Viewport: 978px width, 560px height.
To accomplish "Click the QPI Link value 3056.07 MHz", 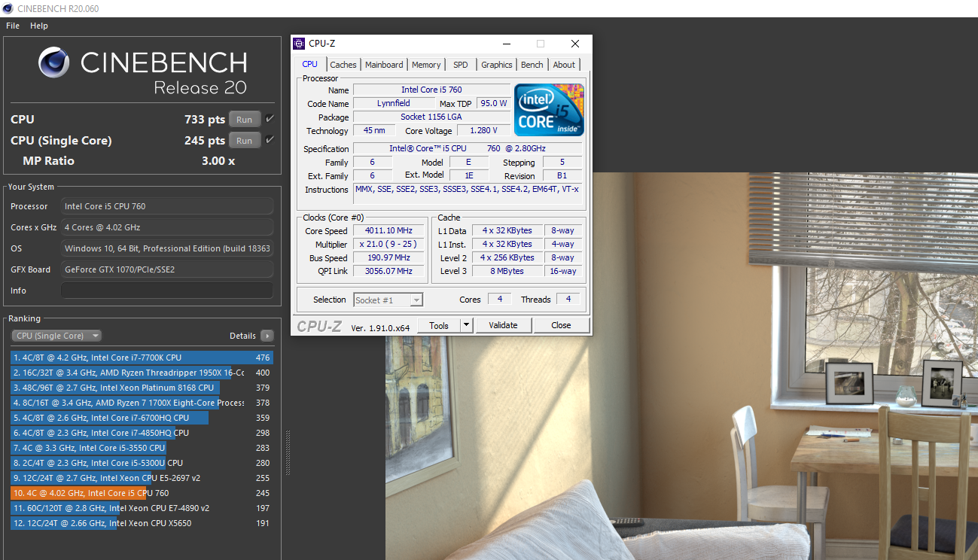I will 389,272.
